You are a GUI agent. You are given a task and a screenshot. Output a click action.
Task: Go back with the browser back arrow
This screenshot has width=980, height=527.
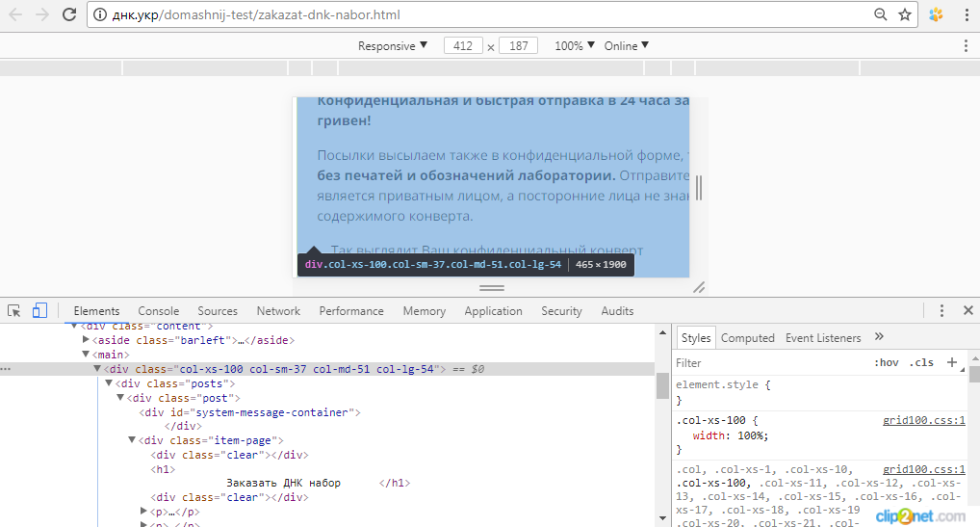click(15, 14)
